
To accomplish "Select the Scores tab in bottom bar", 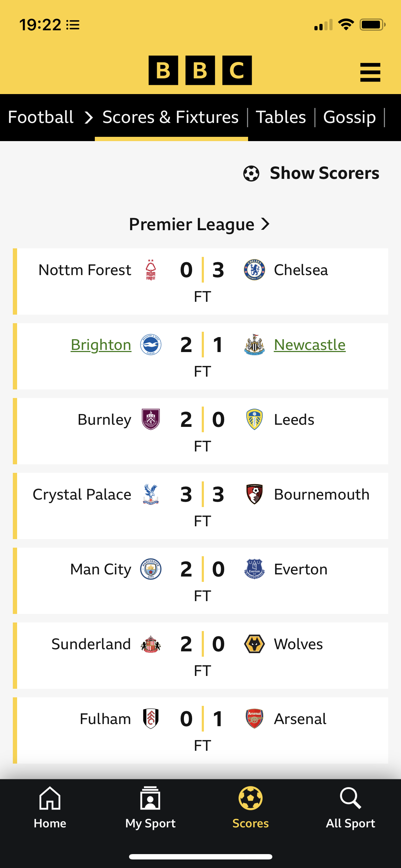I will (x=251, y=808).
